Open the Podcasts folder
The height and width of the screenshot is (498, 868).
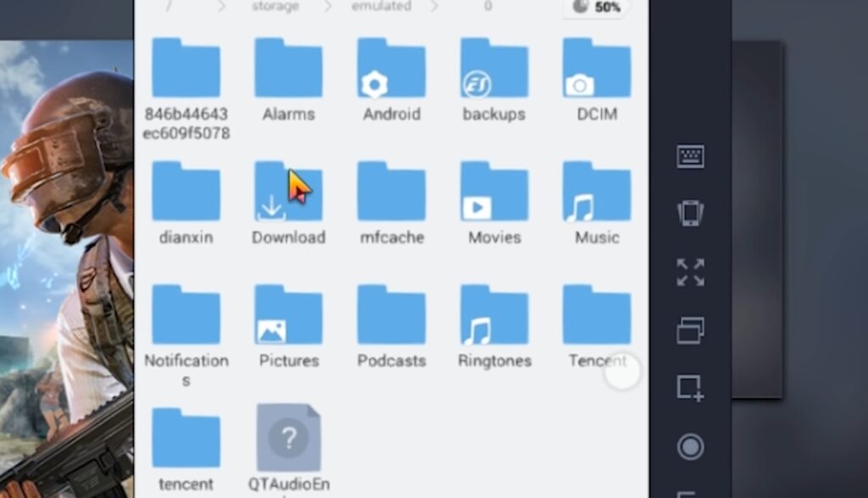point(391,317)
